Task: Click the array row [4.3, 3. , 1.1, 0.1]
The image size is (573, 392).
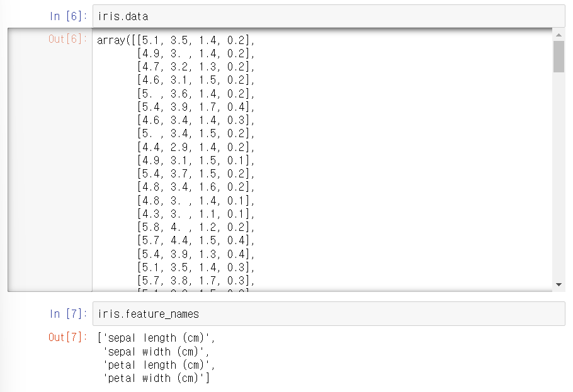Action: pyautogui.click(x=195, y=214)
